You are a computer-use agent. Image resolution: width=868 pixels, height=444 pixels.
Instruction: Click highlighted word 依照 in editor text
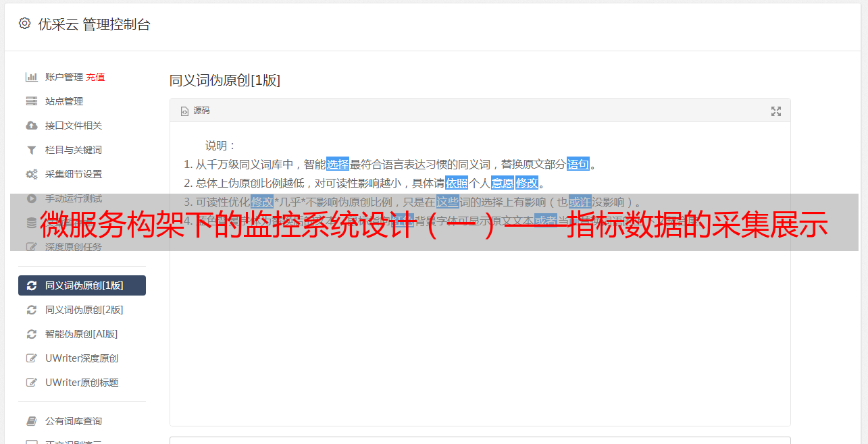(x=457, y=183)
